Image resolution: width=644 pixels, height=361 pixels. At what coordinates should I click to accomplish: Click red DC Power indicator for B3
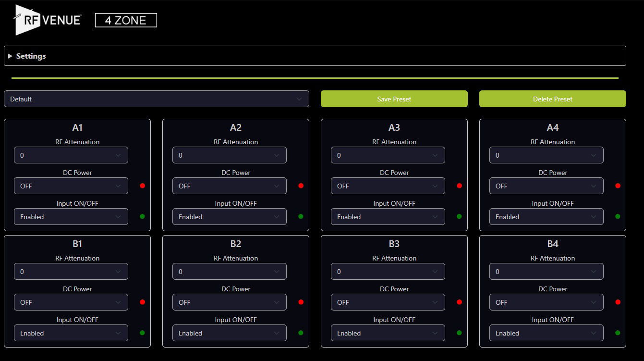(459, 302)
